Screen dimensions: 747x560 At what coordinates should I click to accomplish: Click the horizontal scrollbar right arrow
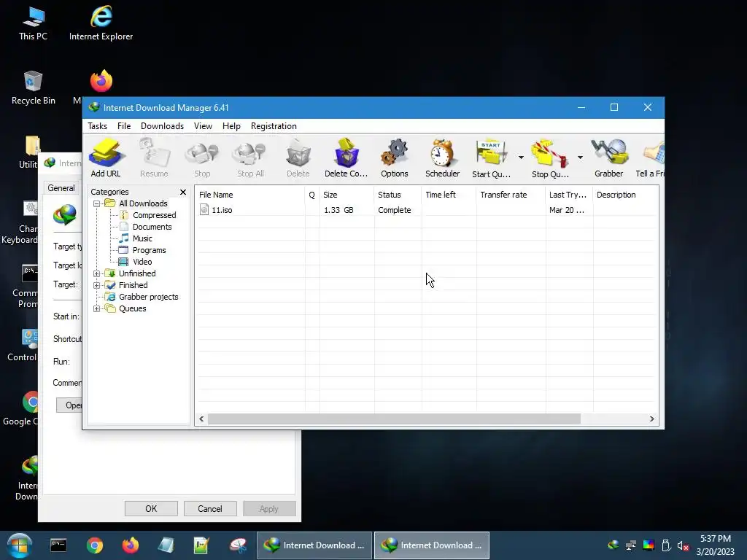pos(651,419)
